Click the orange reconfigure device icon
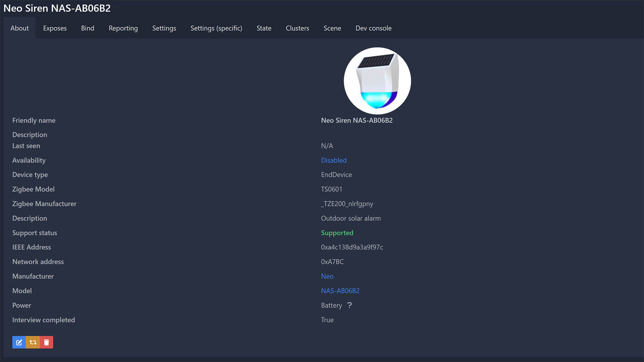This screenshot has height=362, width=644. (x=33, y=342)
